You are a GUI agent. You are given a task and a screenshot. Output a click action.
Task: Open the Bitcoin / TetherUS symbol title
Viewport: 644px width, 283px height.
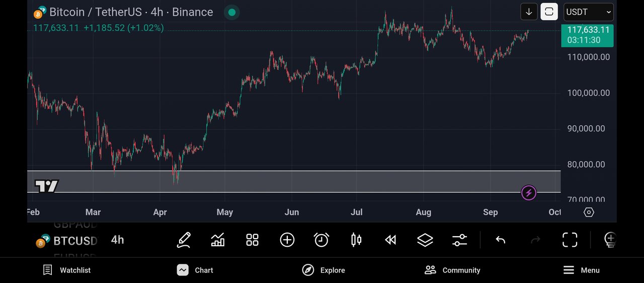[x=131, y=12]
